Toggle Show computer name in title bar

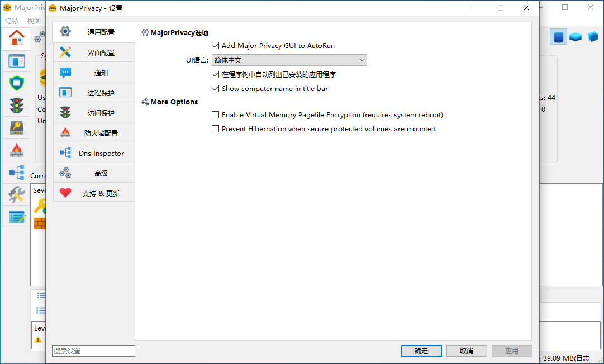215,89
